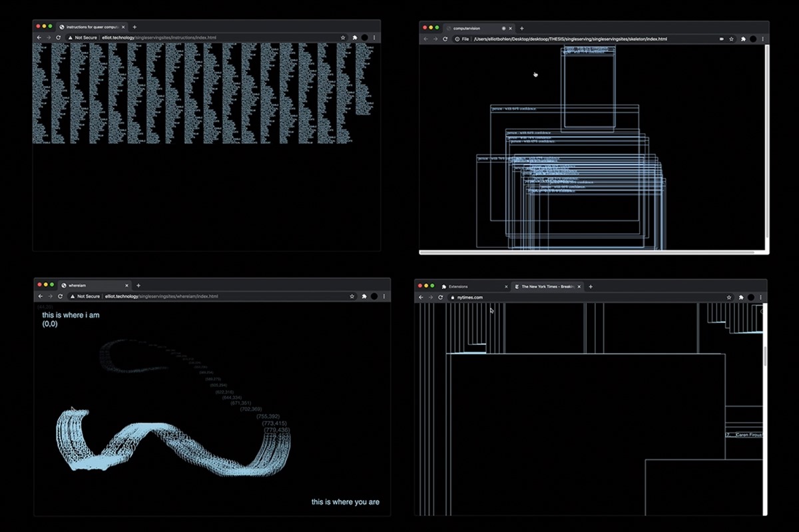Open new tab beside the whereiam tab
The image size is (799, 532).
(137, 285)
